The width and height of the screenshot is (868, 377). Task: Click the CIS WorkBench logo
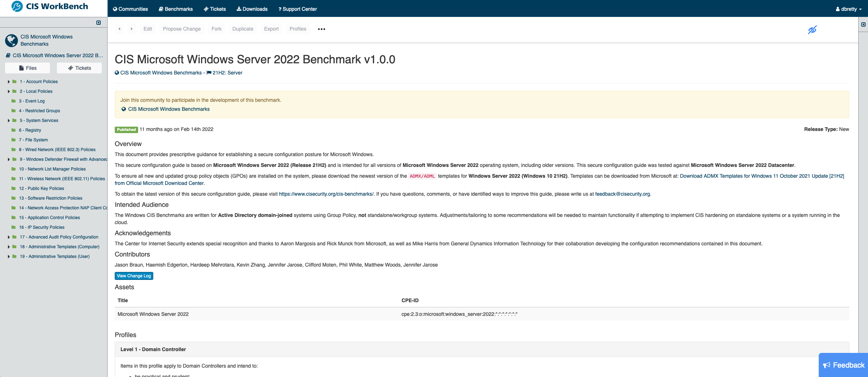tap(50, 6)
